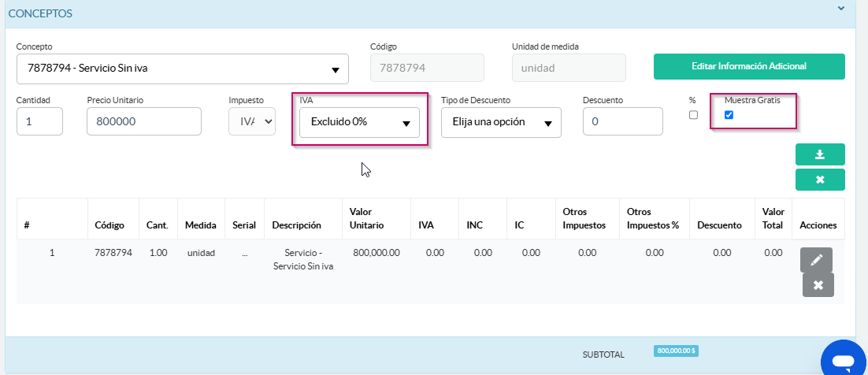Click the Valor Unitario column header
Image resolution: width=868 pixels, height=375 pixels.
367,218
